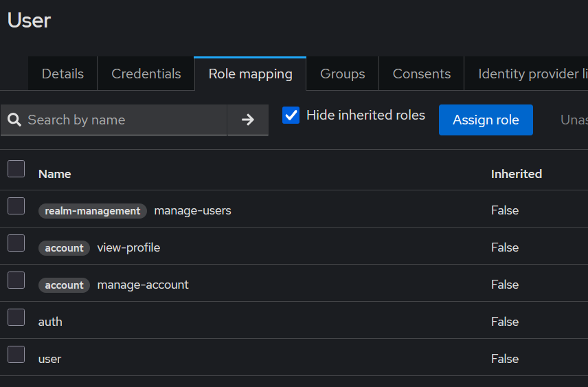Click the magnifying glass search icon
Viewport: 588px width, 387px height.
(14, 120)
